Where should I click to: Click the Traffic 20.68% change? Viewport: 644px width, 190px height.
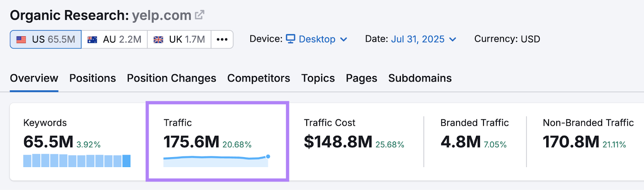point(237,145)
